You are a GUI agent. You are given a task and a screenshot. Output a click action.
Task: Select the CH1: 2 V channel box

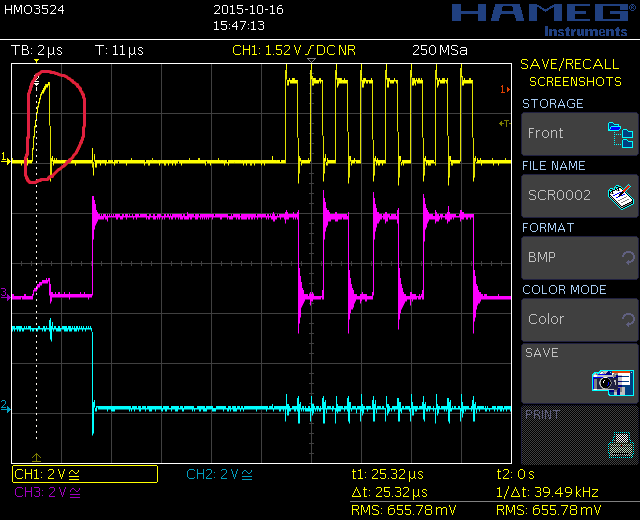(85, 474)
